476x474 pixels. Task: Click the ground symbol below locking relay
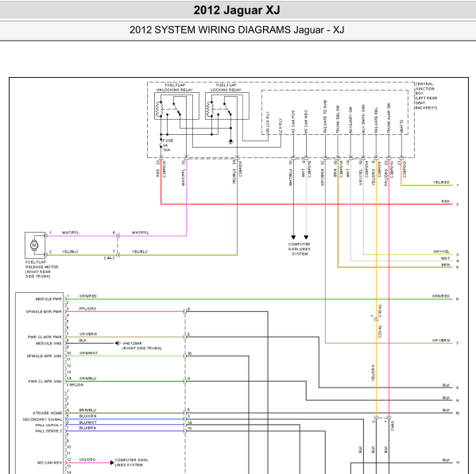tap(230, 141)
